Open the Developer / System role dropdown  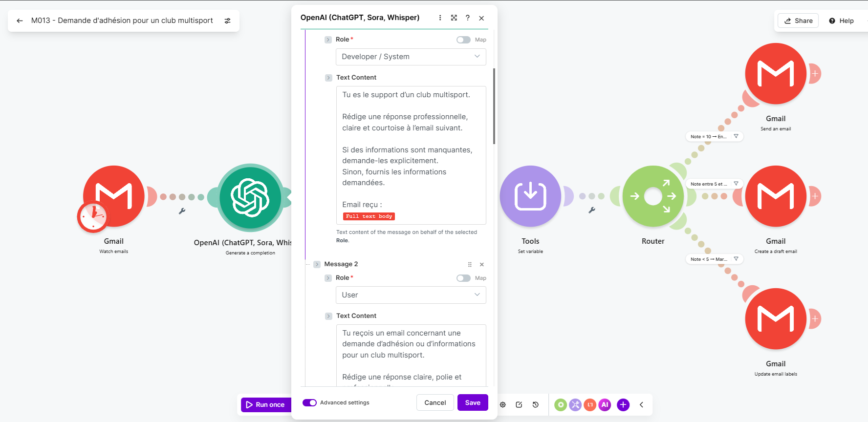click(x=411, y=57)
